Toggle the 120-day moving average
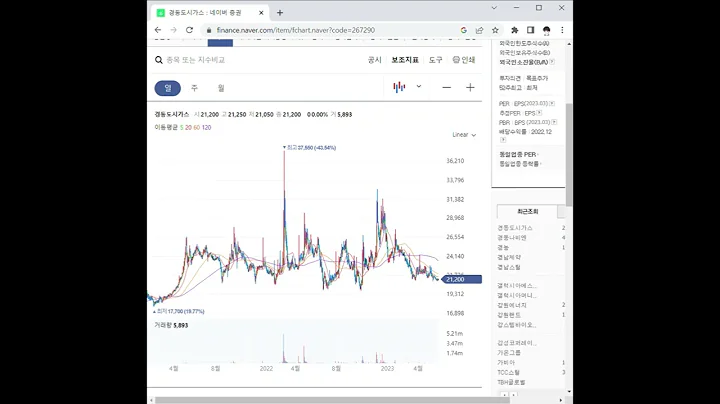The height and width of the screenshot is (404, 720). [x=206, y=128]
